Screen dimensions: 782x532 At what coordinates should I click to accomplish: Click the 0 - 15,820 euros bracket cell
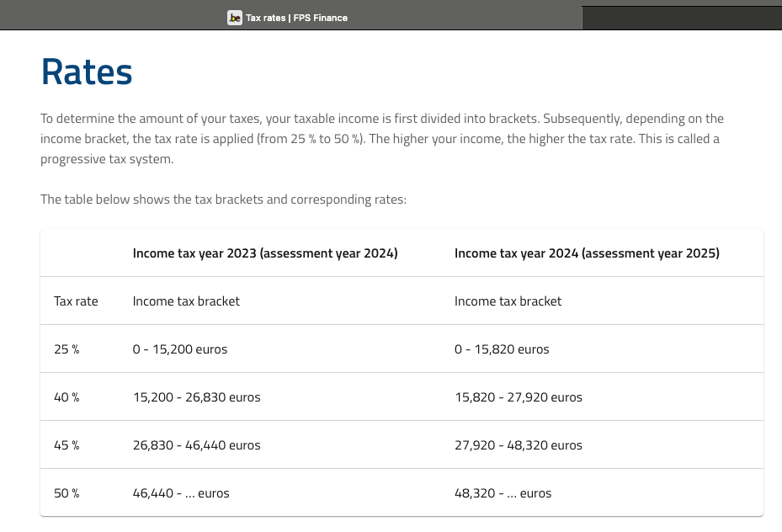coord(502,349)
